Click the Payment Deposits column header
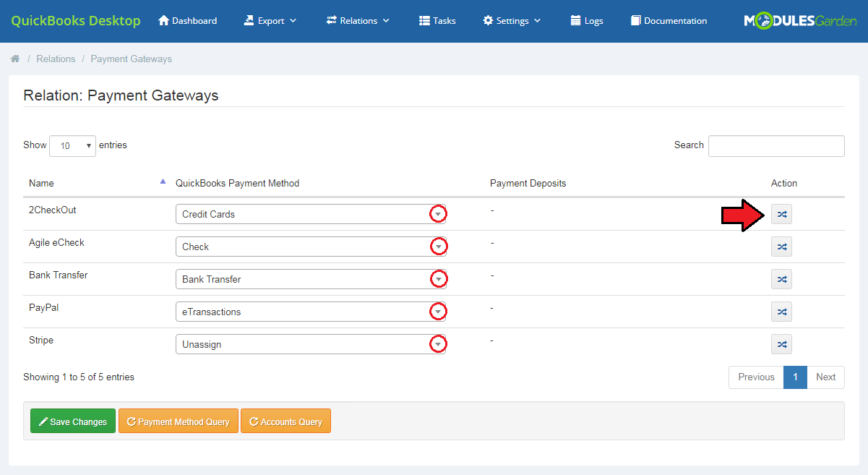This screenshot has width=868, height=475. 528,183
